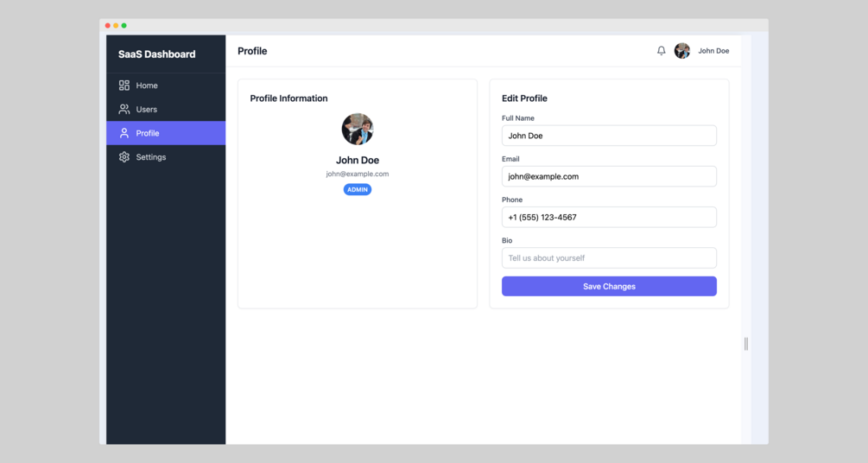This screenshot has width=868, height=463.
Task: Click the Settings gear icon in sidebar
Action: tap(124, 156)
